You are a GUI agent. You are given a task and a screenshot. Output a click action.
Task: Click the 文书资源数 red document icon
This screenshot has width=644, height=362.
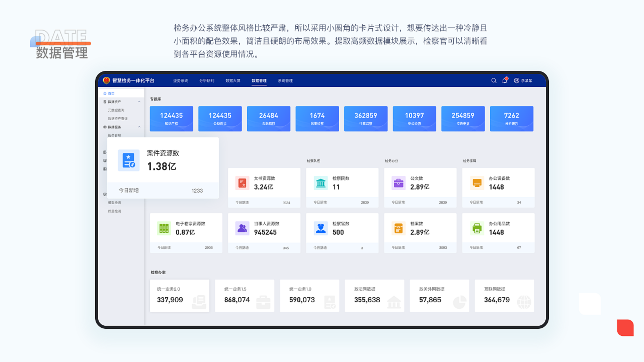point(242,183)
